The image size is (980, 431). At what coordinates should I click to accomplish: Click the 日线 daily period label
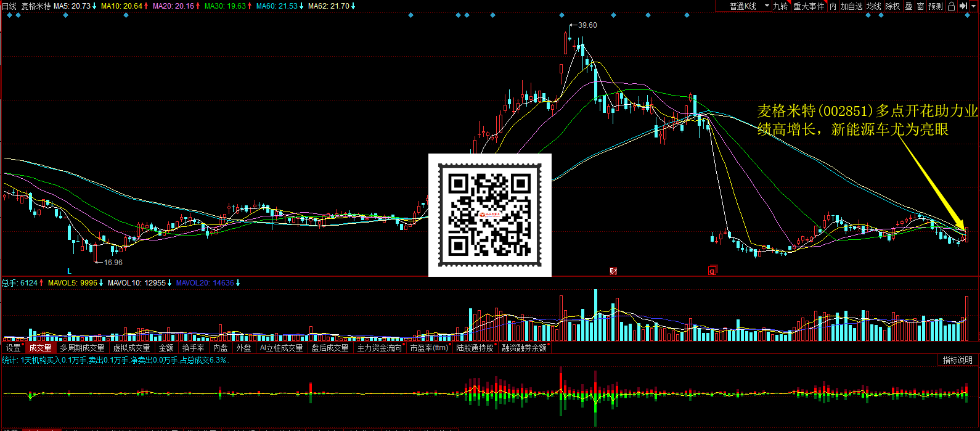[9, 6]
